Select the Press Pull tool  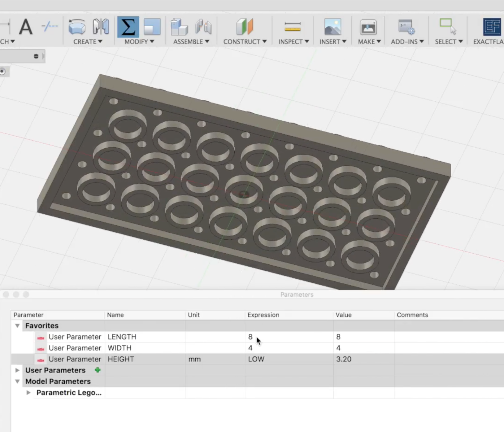click(152, 27)
